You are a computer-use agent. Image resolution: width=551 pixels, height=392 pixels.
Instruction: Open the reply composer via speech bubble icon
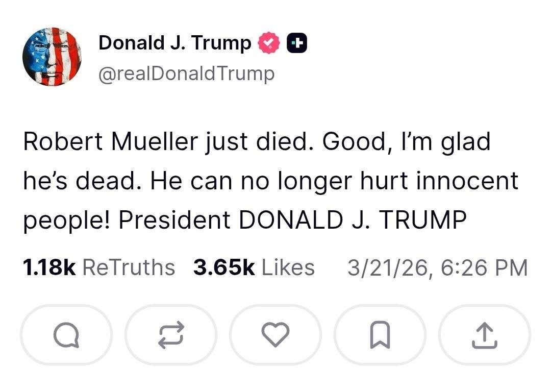(66, 335)
